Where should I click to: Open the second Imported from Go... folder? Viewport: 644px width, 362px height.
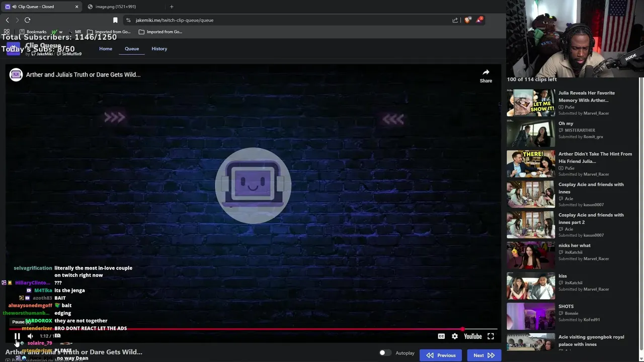[160, 32]
